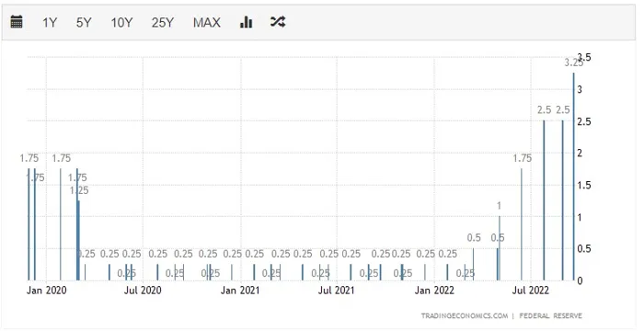Click the 1.75 bar before Jul 2022
The image size is (644, 331).
[522, 224]
